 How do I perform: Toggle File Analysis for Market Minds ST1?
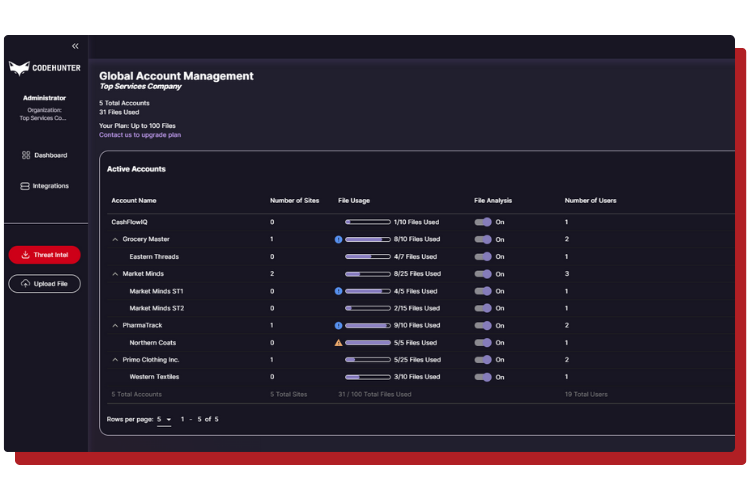(483, 291)
